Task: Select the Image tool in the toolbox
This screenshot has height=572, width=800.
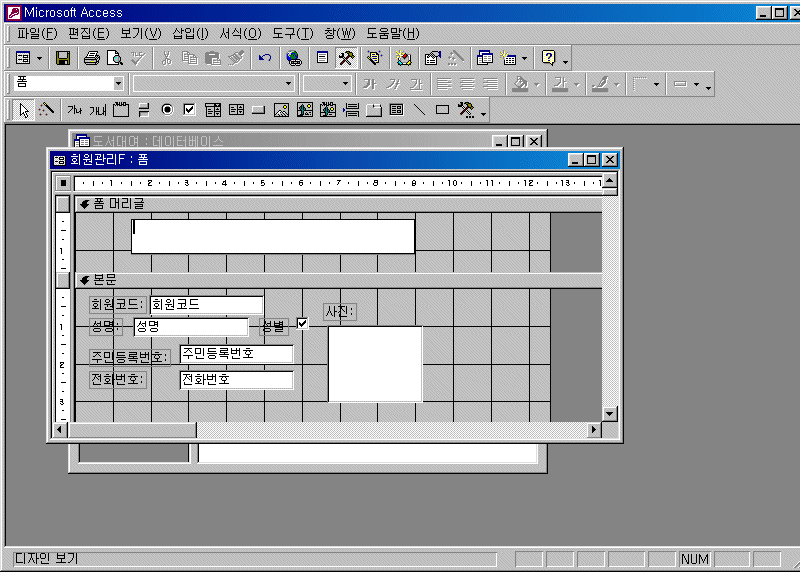Action: click(282, 110)
